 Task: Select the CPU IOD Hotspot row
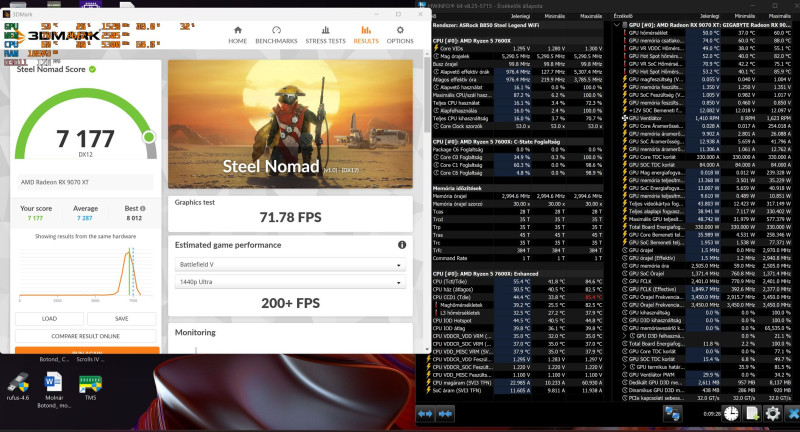pyautogui.click(x=517, y=320)
